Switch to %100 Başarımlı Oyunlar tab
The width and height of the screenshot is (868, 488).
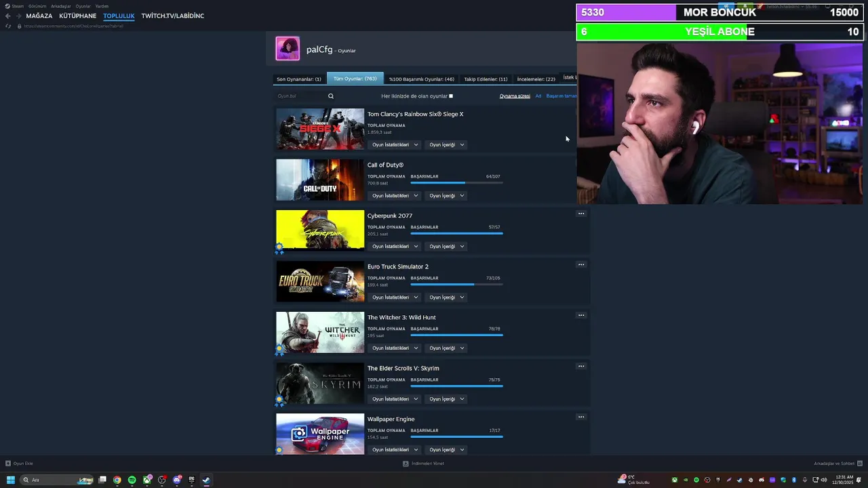tap(422, 79)
